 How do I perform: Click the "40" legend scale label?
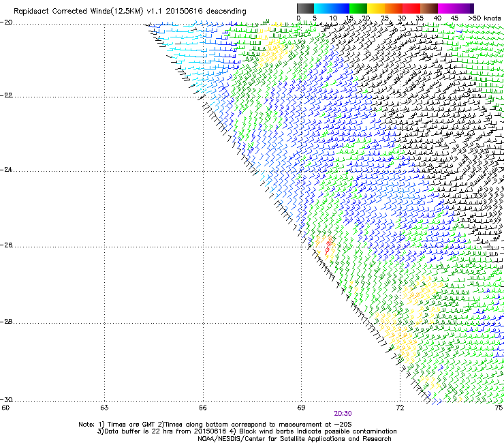[437, 18]
